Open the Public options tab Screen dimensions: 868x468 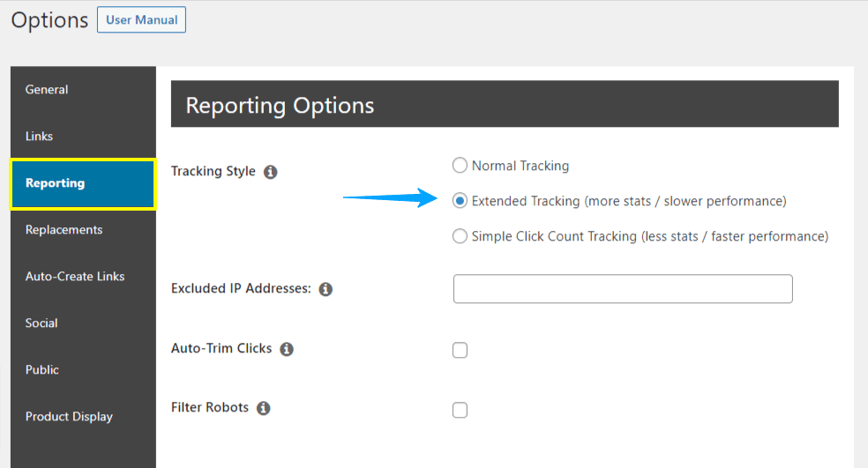coord(83,369)
